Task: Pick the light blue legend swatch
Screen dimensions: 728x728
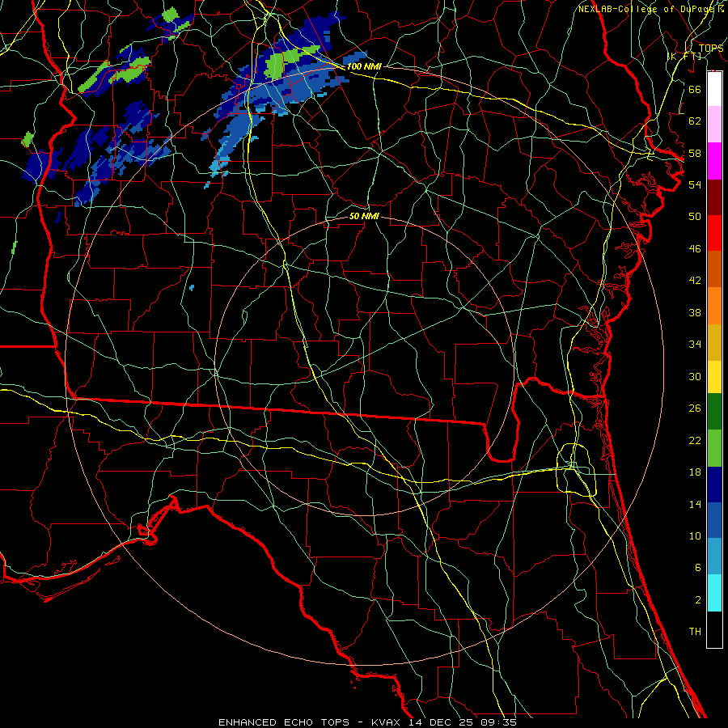Action: pyautogui.click(x=714, y=557)
